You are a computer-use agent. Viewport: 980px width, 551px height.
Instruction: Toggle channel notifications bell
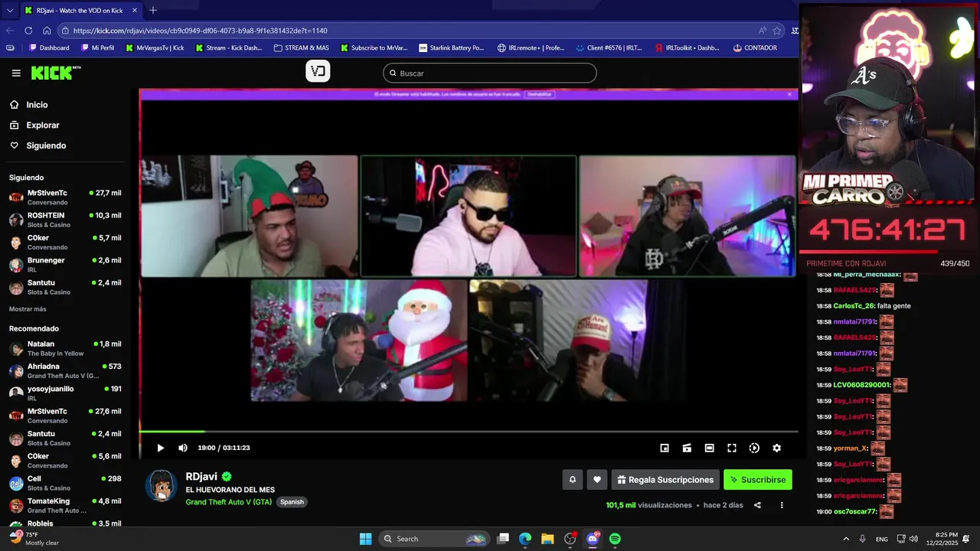coord(572,480)
